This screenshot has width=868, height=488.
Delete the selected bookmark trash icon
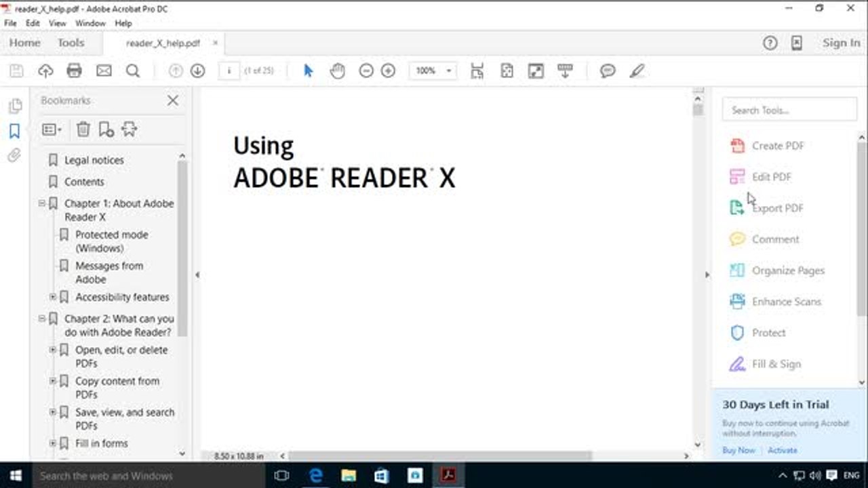83,129
